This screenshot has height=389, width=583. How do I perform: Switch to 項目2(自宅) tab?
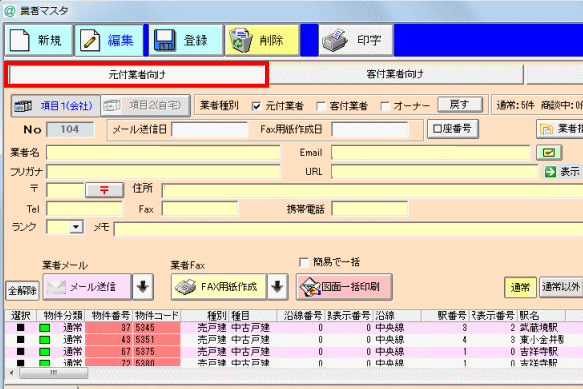click(145, 106)
